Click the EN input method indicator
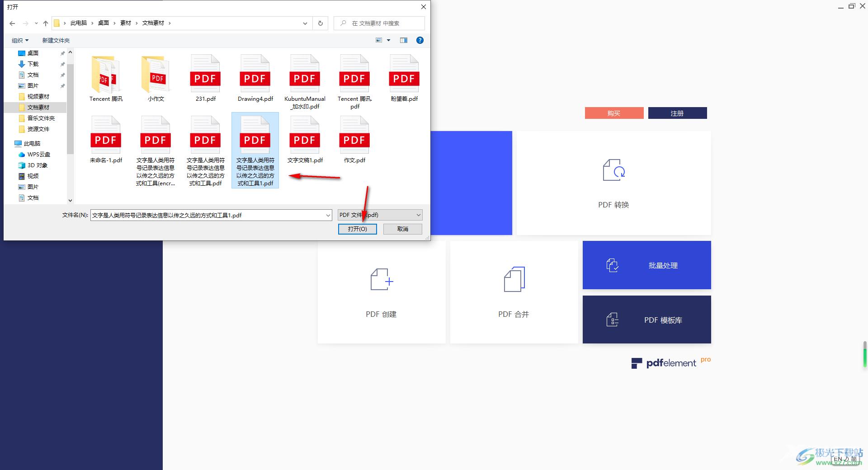The height and width of the screenshot is (470, 868). pyautogui.click(x=838, y=459)
